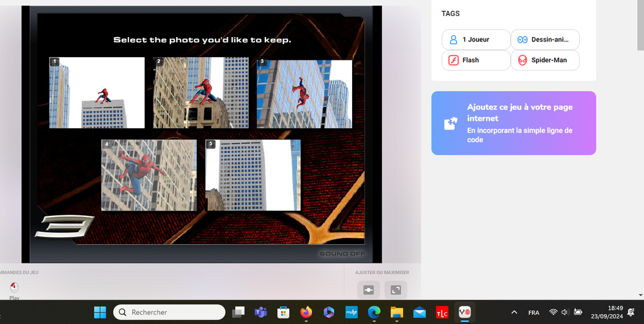
Task: Open the 1 Joueur tag
Action: [x=475, y=40]
